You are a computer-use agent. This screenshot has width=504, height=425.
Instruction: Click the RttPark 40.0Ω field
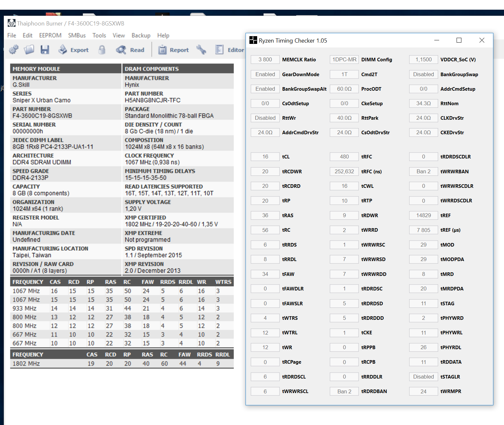coord(344,118)
